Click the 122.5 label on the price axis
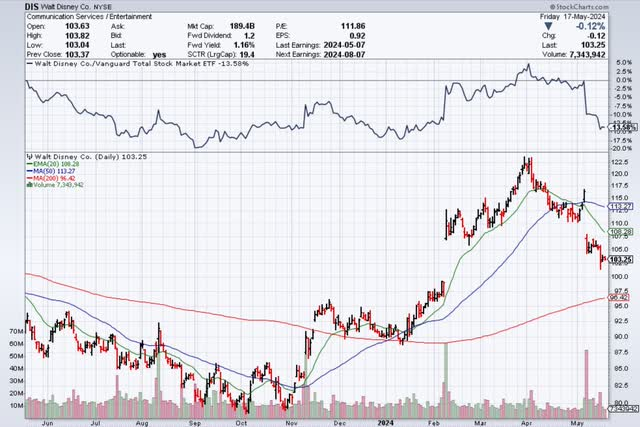The height and width of the screenshot is (427, 640). pos(620,162)
